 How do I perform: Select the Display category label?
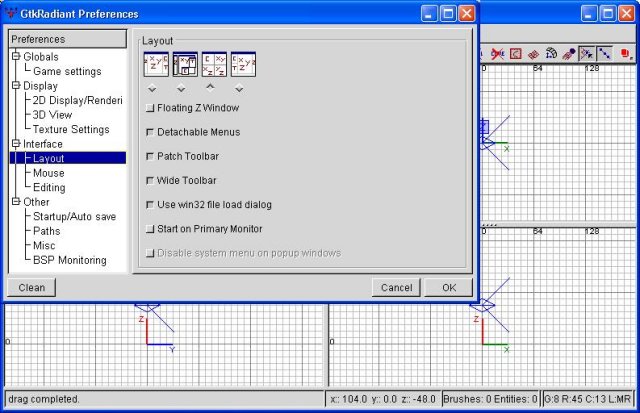tap(40, 86)
